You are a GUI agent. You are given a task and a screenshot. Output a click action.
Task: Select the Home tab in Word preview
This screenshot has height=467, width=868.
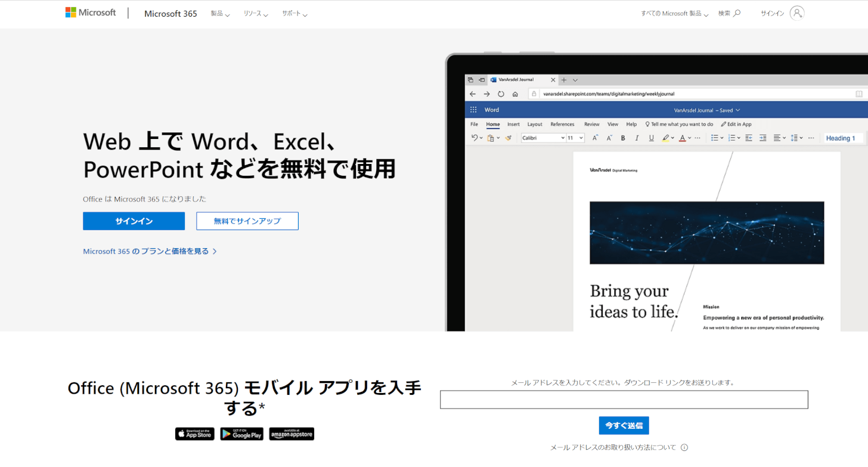click(493, 124)
